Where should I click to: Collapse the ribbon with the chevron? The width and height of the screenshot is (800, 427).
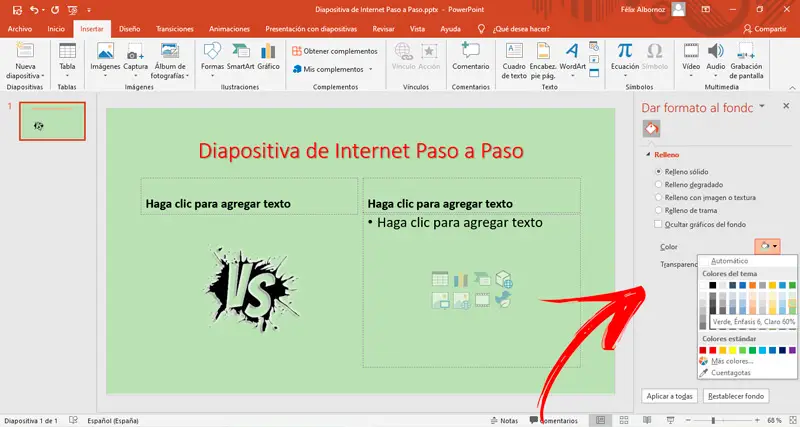793,87
